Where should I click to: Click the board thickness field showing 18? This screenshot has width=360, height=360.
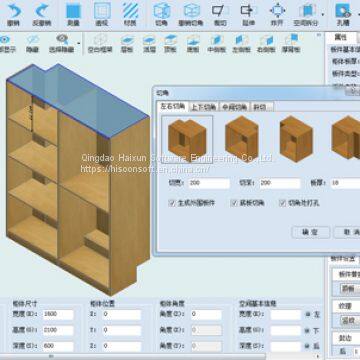pyautogui.click(x=345, y=183)
